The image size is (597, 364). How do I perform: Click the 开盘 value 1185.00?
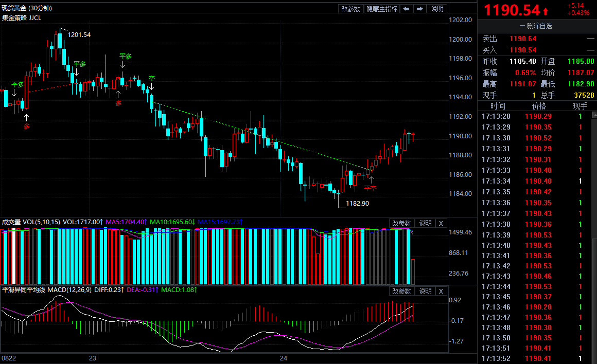click(581, 61)
